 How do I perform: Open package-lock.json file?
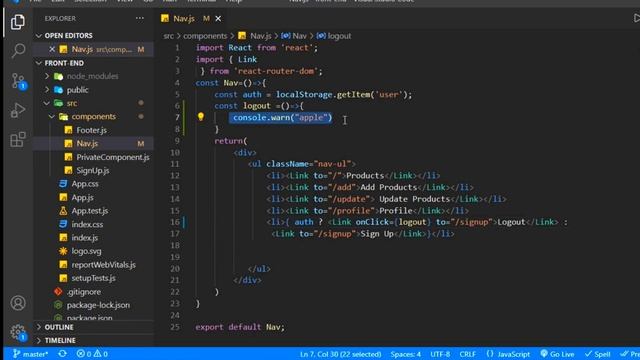click(x=98, y=305)
